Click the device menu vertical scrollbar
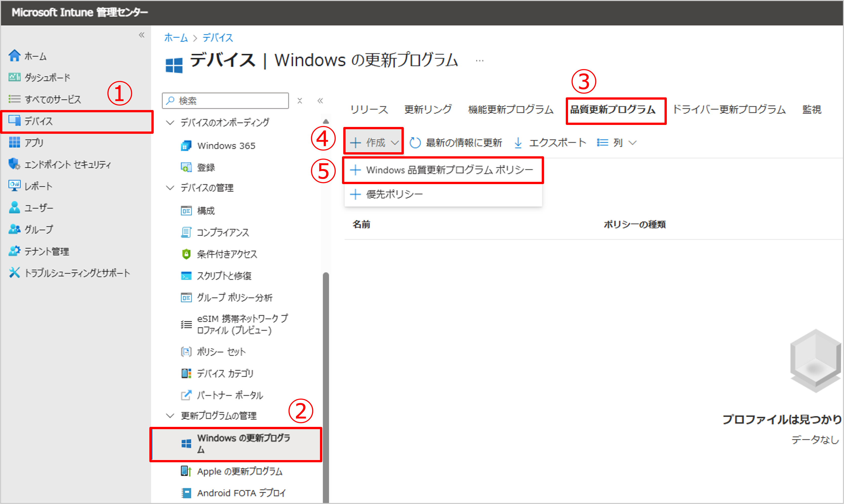Image resolution: width=844 pixels, height=504 pixels. pyautogui.click(x=326, y=387)
